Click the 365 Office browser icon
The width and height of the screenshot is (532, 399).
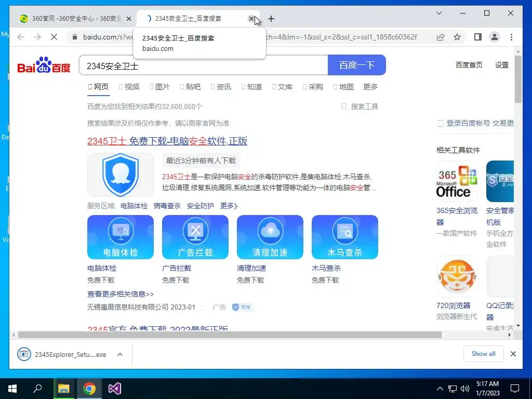pyautogui.click(x=457, y=181)
